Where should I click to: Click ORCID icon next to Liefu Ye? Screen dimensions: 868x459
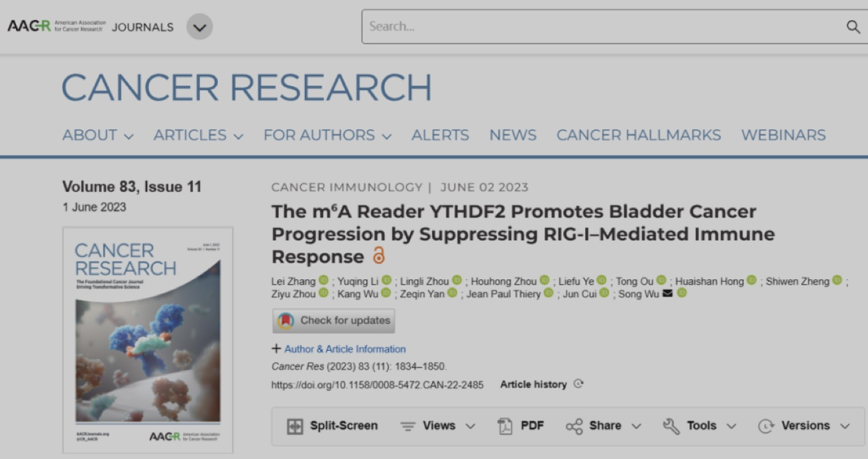[x=602, y=281]
